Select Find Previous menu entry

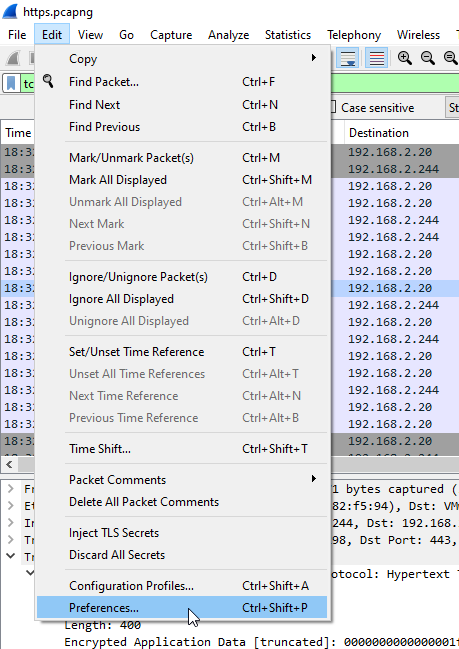click(182, 127)
